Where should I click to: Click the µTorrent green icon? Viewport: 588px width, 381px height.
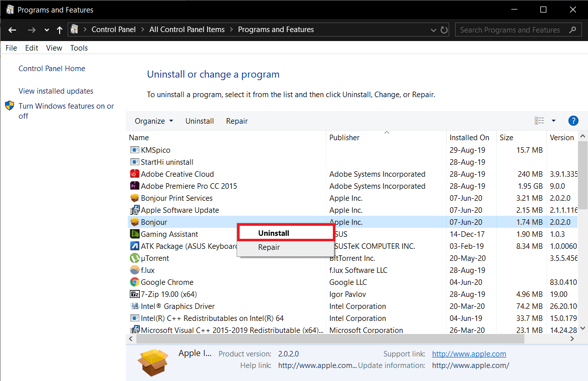click(x=133, y=258)
